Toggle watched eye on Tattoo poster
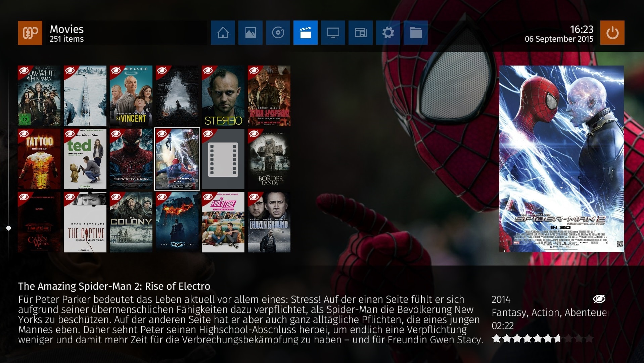 [24, 134]
